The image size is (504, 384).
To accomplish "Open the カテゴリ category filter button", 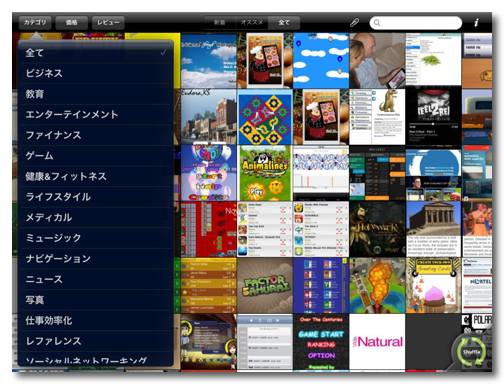I will (x=35, y=22).
